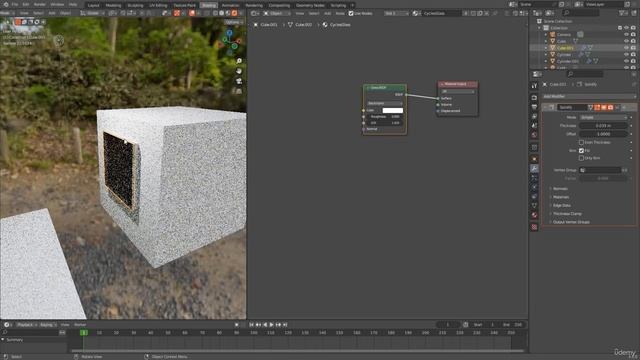Open the Render menu
The width and height of the screenshot is (640, 360).
coord(40,4)
